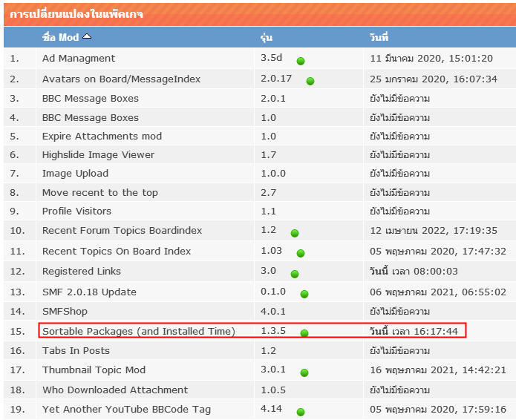This screenshot has width=516, height=420.
Task: Click green dot next to Registered Links version
Action: pos(295,274)
